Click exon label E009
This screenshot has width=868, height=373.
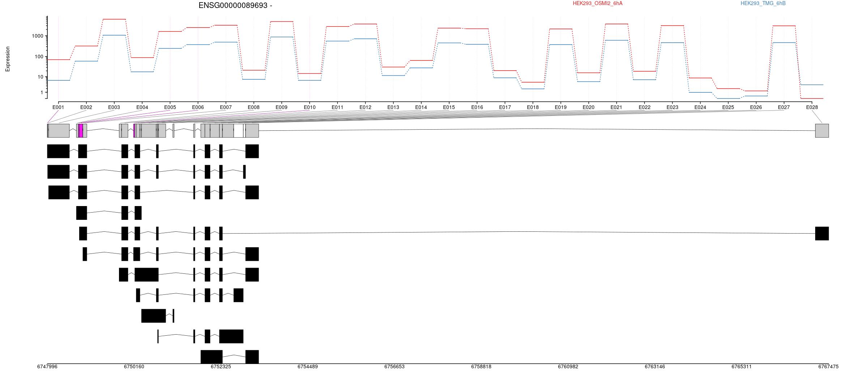pos(281,107)
